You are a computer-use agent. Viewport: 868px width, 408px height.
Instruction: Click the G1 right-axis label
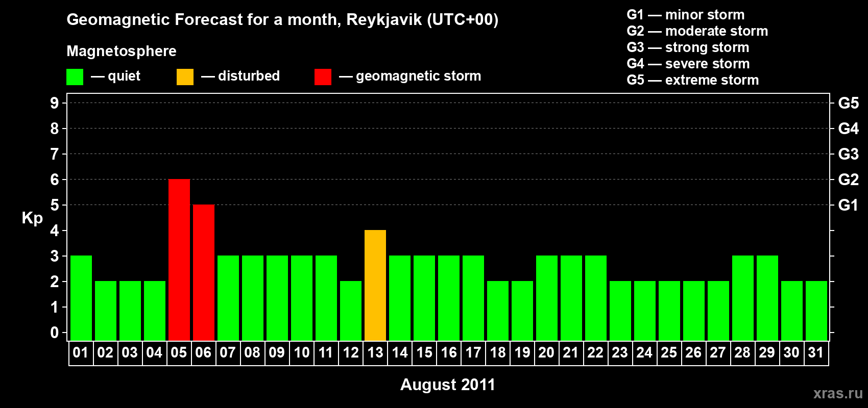point(848,205)
